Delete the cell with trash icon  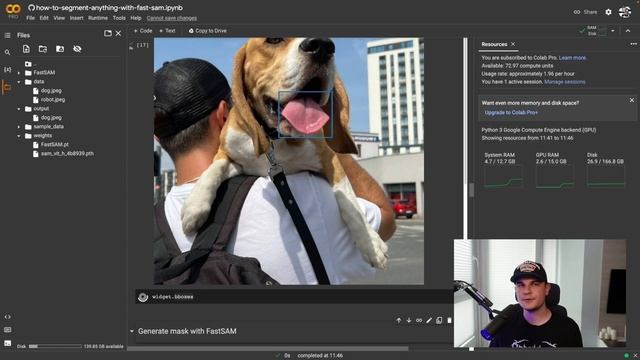tap(449, 320)
